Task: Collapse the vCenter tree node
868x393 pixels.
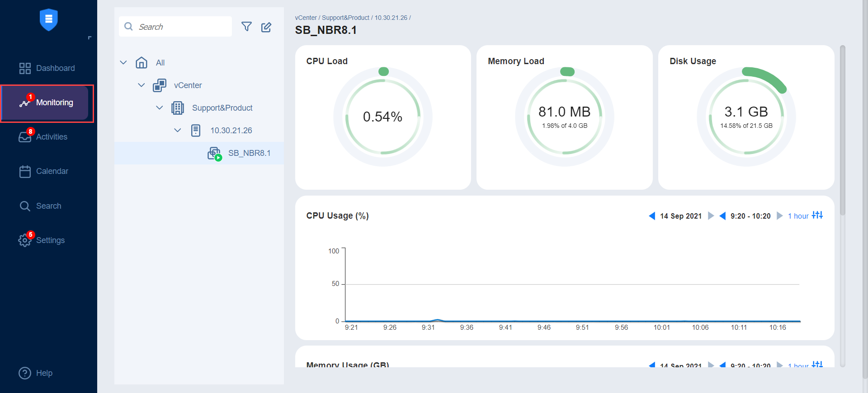Action: point(142,85)
